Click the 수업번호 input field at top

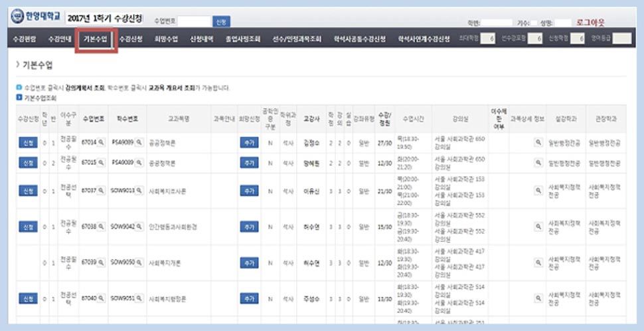(194, 22)
